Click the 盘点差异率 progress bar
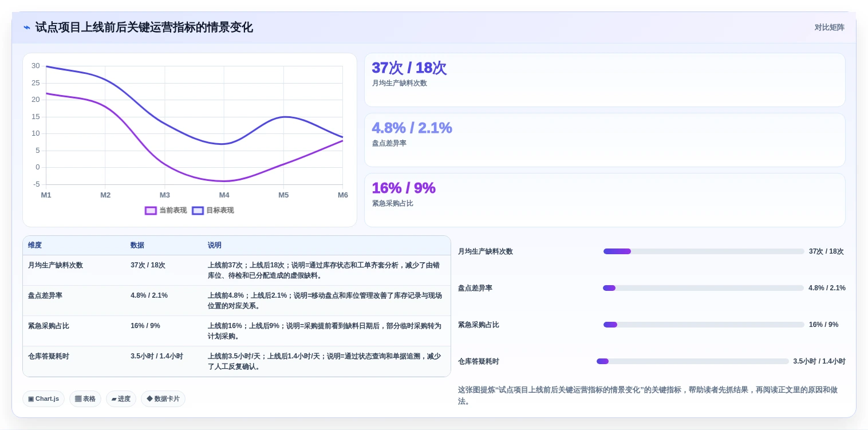This screenshot has width=868, height=430. tap(703, 288)
